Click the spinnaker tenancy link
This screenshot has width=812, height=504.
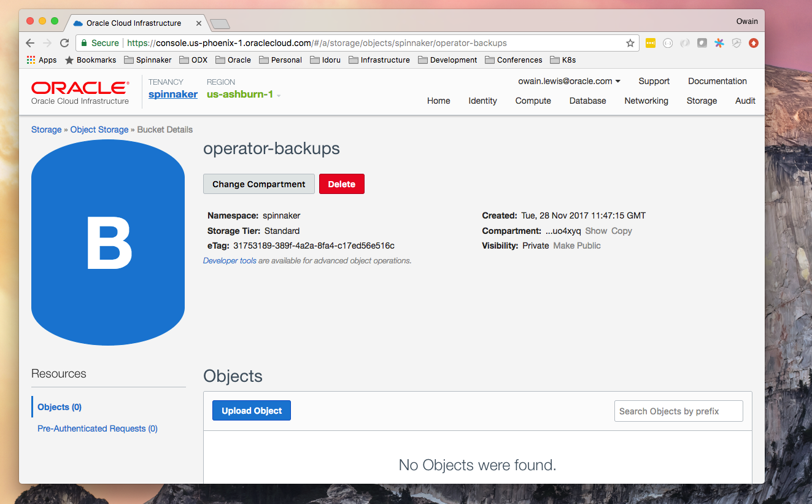[173, 95]
